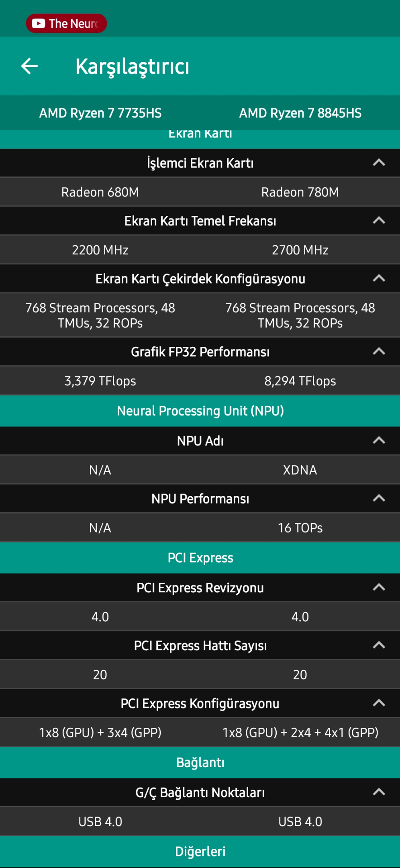The image size is (400, 868).
Task: Collapse Ekran Kartı Çekirdek Konfigürasyonu chevron
Action: 379,278
